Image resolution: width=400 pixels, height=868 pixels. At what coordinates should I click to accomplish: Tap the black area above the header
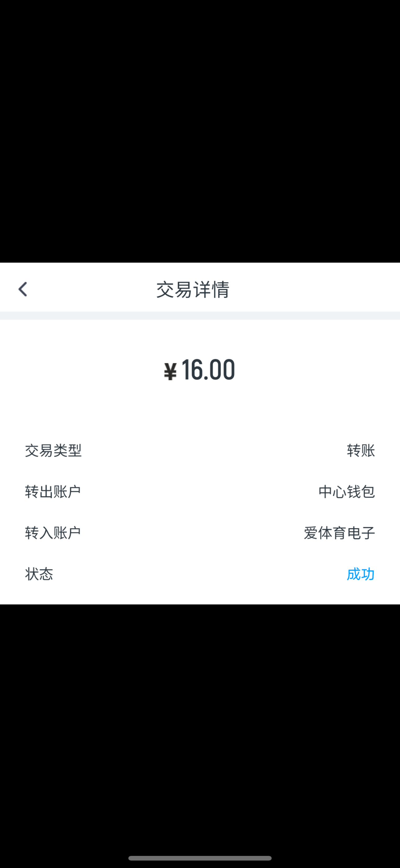click(x=200, y=131)
